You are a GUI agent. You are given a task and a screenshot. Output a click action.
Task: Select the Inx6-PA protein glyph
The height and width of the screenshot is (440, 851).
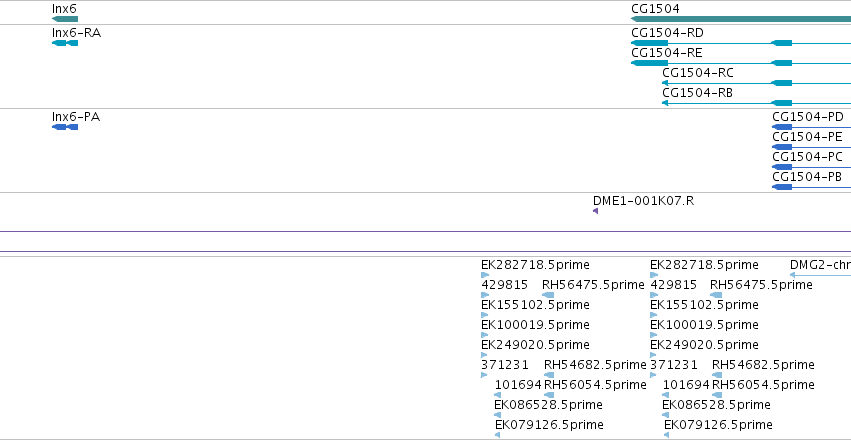point(65,127)
